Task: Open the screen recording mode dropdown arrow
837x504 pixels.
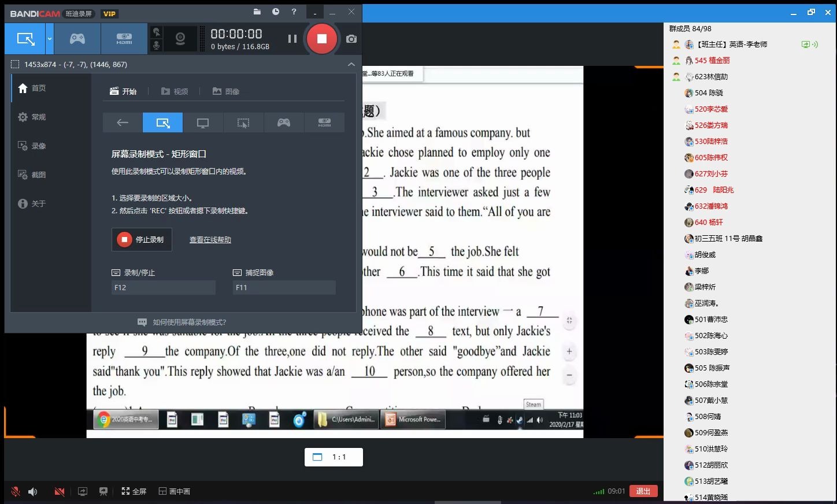Action: pos(50,39)
